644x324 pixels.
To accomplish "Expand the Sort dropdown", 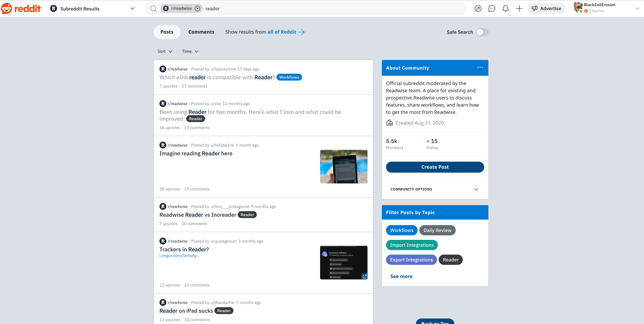I will pyautogui.click(x=165, y=51).
